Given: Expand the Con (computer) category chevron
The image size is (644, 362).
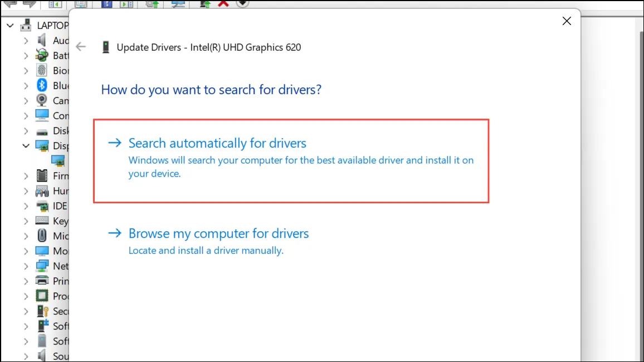Looking at the screenshot, I should pos(26,116).
